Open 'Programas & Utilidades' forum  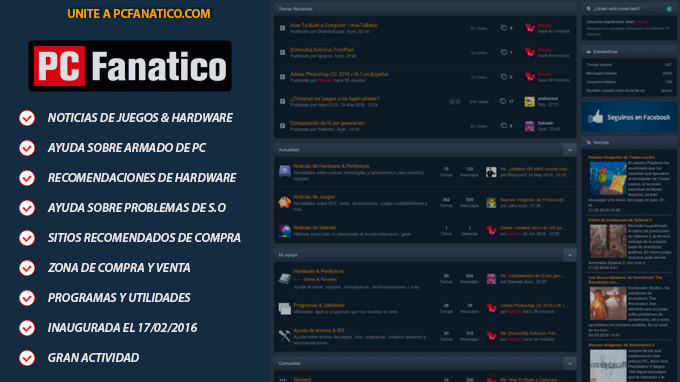click(319, 305)
